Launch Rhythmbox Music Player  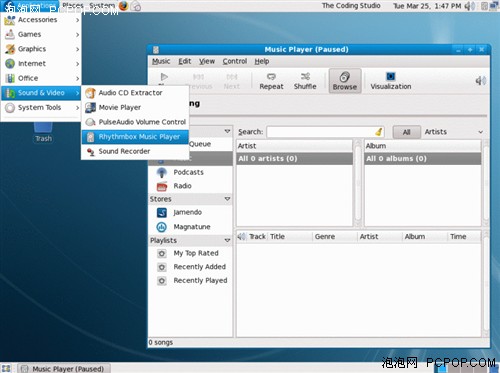[x=135, y=137]
